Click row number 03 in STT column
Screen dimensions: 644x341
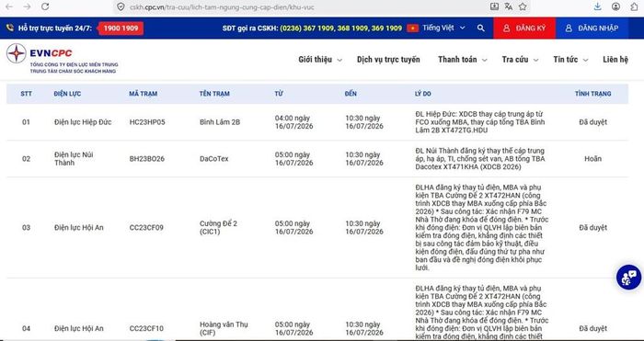pos(27,227)
